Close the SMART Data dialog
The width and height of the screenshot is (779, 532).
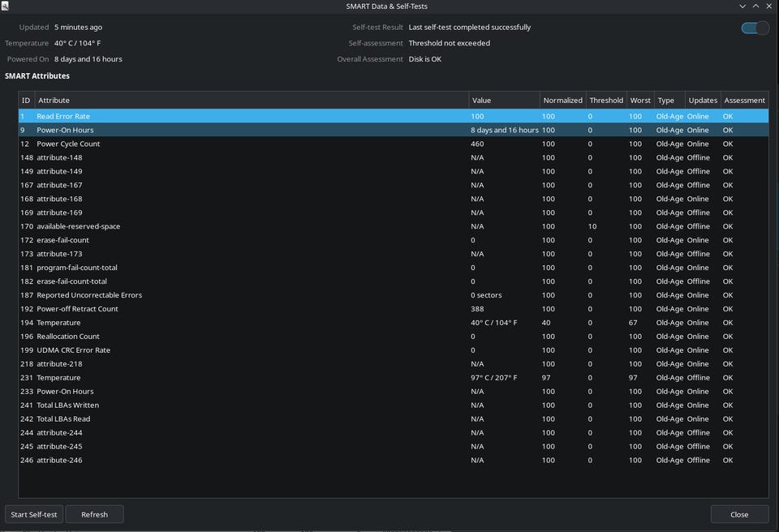(739, 514)
